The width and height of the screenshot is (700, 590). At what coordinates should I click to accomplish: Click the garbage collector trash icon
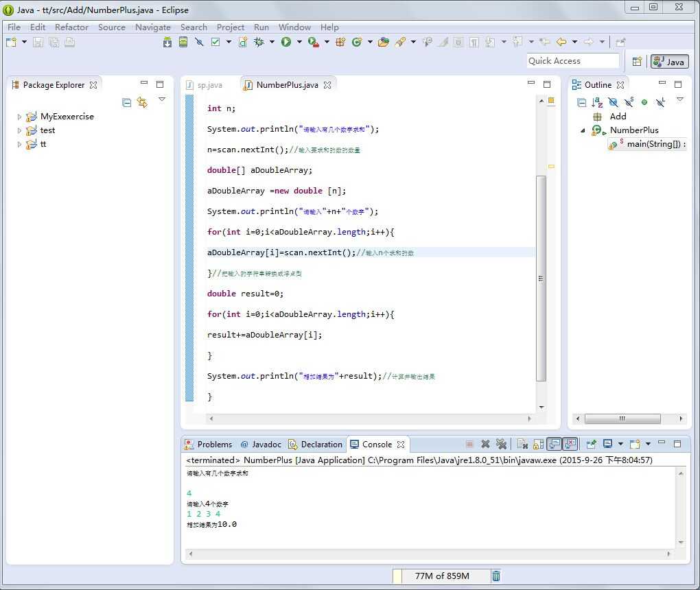tap(496, 576)
